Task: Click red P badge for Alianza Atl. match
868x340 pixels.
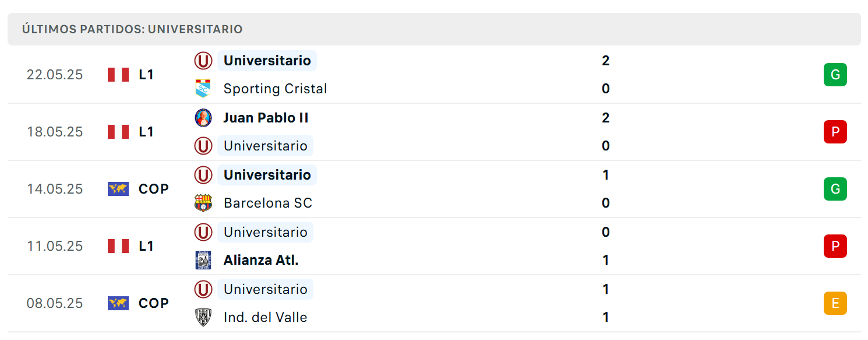Action: pyautogui.click(x=835, y=246)
